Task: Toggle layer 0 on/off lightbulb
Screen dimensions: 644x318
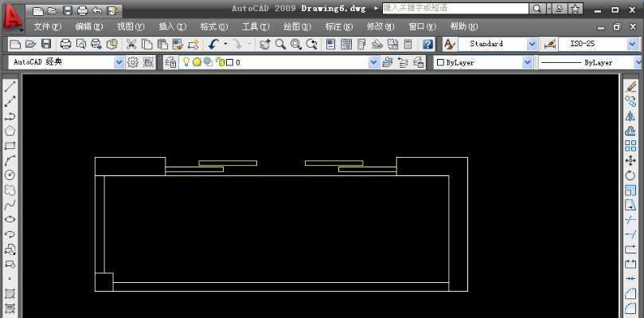Action: (186, 62)
